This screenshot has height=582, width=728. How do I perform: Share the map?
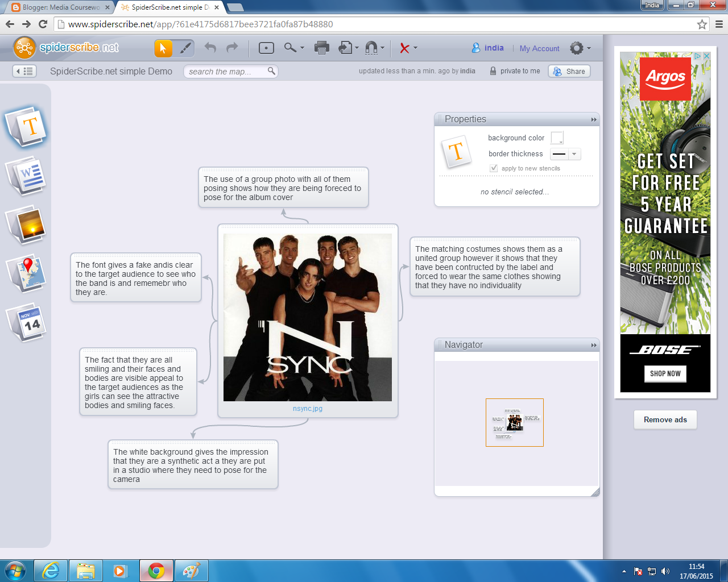(x=569, y=71)
